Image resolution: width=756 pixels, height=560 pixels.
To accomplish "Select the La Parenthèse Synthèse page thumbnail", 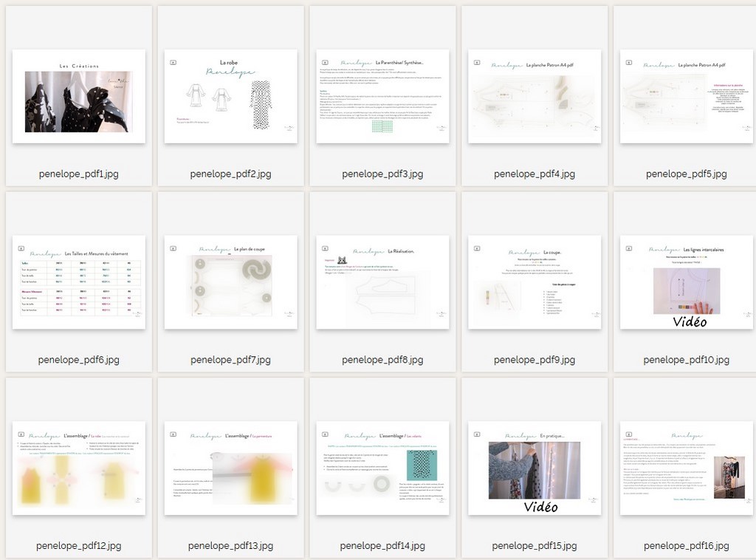I will tap(382, 96).
